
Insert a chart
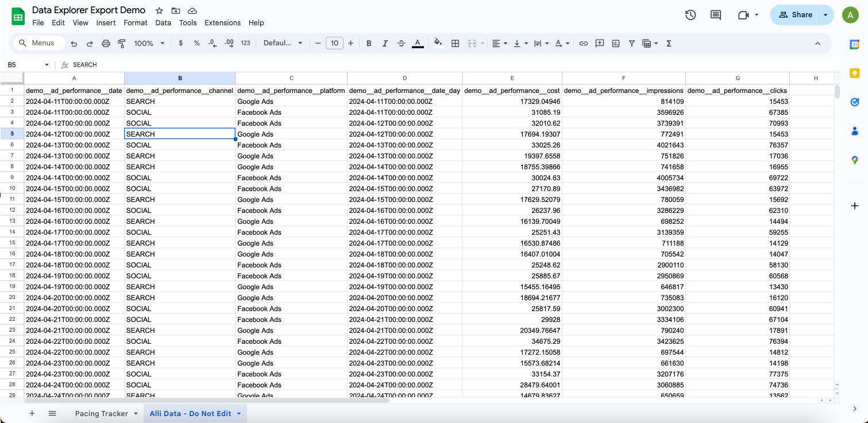(x=615, y=43)
